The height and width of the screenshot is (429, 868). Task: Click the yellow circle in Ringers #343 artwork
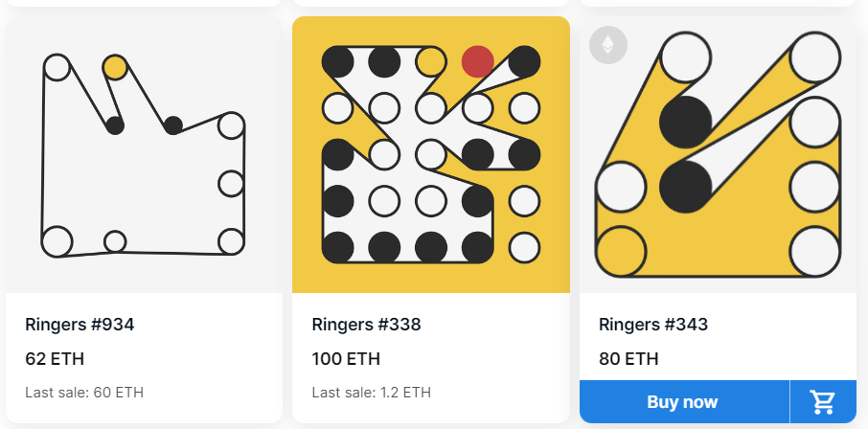[621, 251]
